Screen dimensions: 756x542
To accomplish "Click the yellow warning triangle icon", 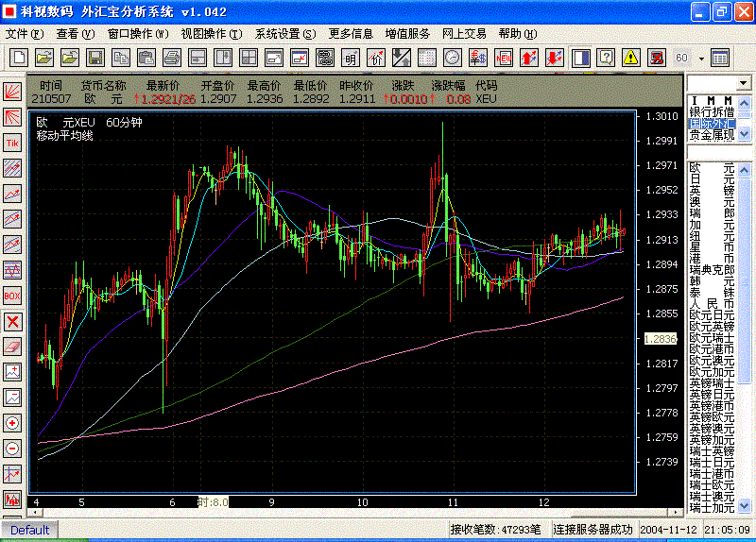I will pos(630,58).
